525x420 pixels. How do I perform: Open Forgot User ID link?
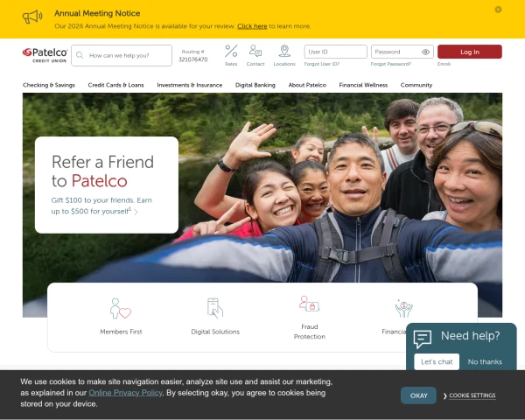[x=322, y=64]
